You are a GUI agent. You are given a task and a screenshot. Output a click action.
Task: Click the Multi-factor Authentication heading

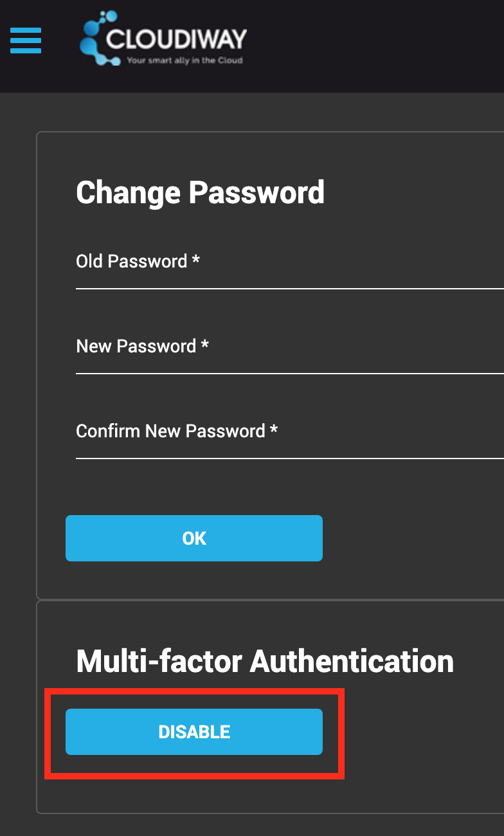(x=265, y=660)
